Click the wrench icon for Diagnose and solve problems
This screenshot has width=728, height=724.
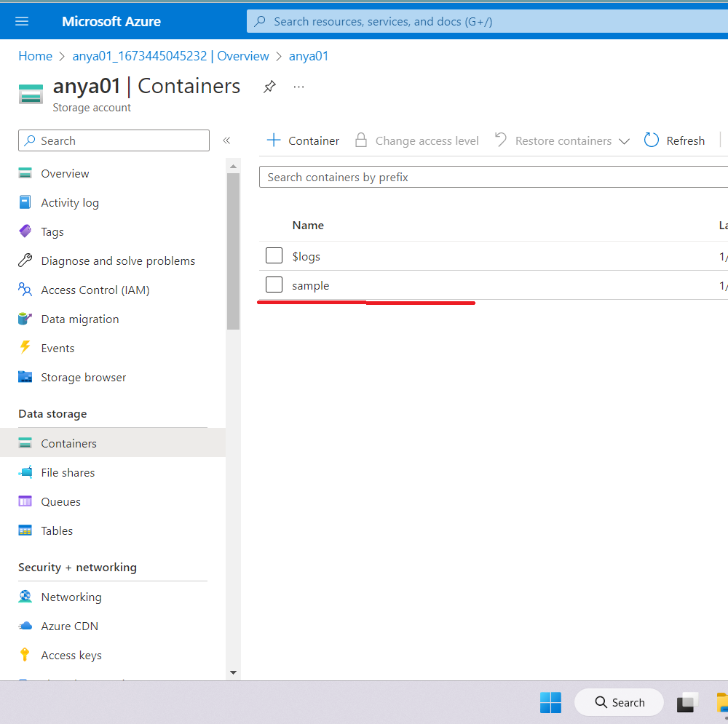[25, 260]
